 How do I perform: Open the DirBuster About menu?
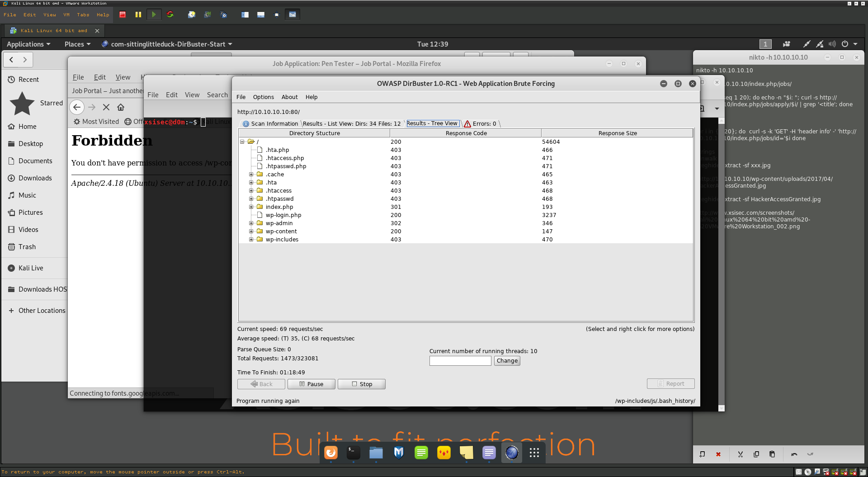pyautogui.click(x=290, y=97)
